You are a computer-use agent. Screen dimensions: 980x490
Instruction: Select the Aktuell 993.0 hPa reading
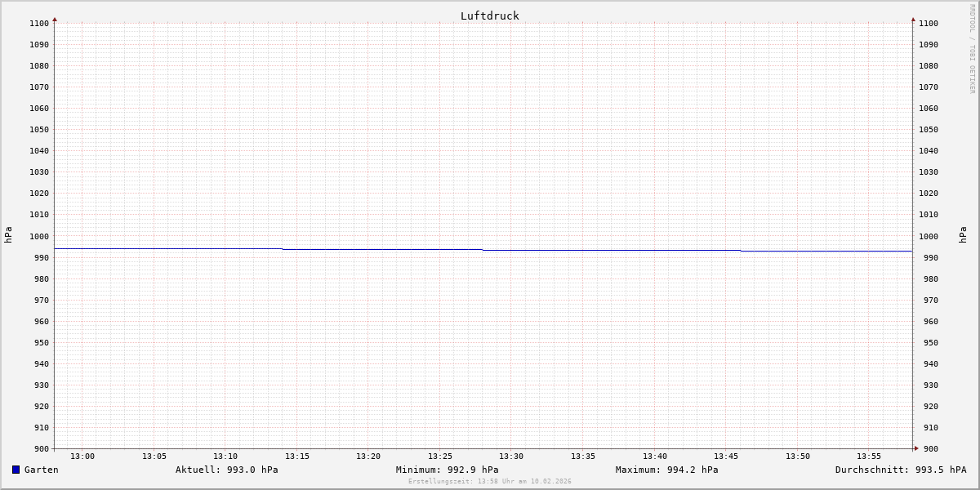(x=226, y=470)
